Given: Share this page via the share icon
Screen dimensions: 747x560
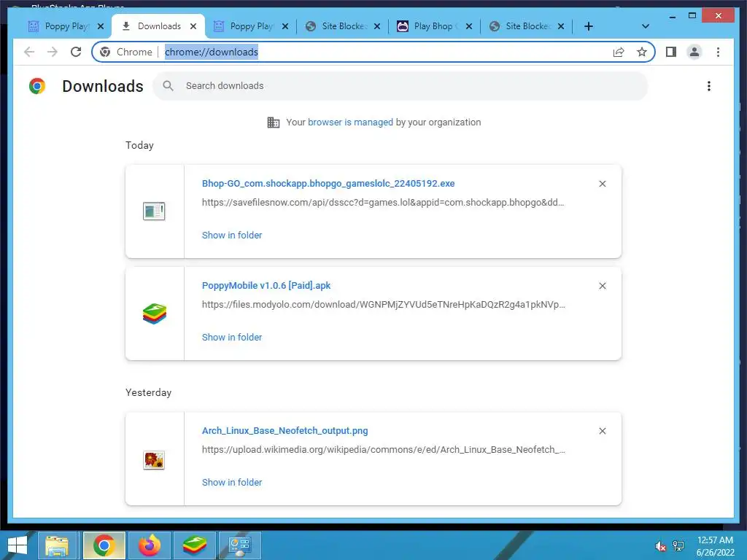Looking at the screenshot, I should [x=619, y=52].
